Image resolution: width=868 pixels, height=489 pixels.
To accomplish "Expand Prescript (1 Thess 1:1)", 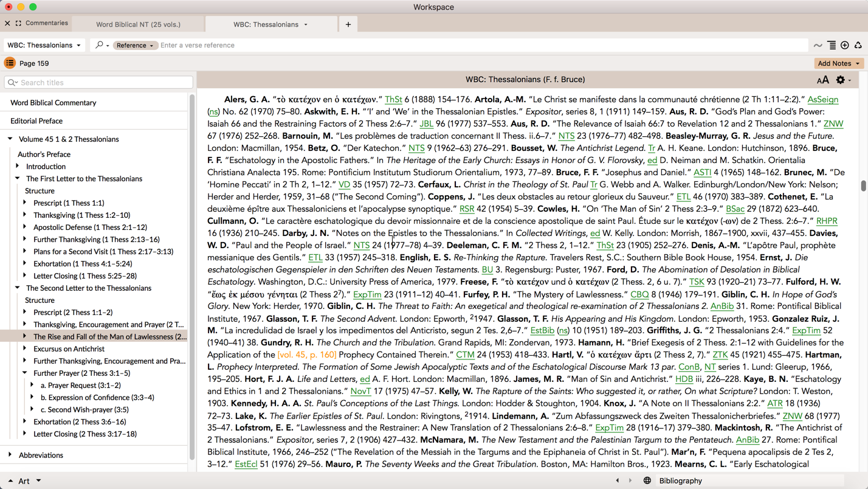I will pyautogui.click(x=25, y=203).
